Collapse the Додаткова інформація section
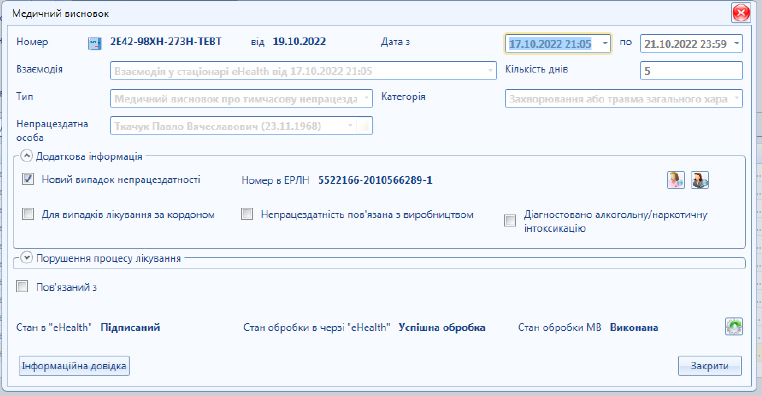This screenshot has height=396, width=762. 27,156
